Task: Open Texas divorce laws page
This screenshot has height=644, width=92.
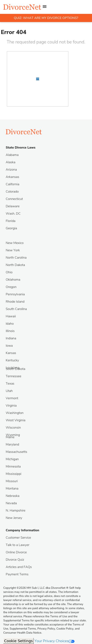Action: click(x=10, y=384)
